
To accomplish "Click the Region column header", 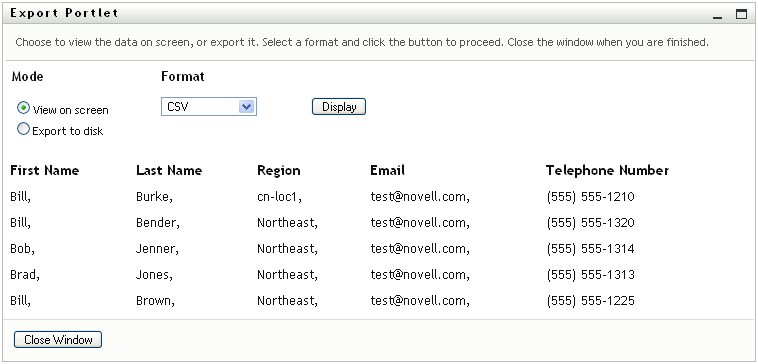I will [279, 171].
